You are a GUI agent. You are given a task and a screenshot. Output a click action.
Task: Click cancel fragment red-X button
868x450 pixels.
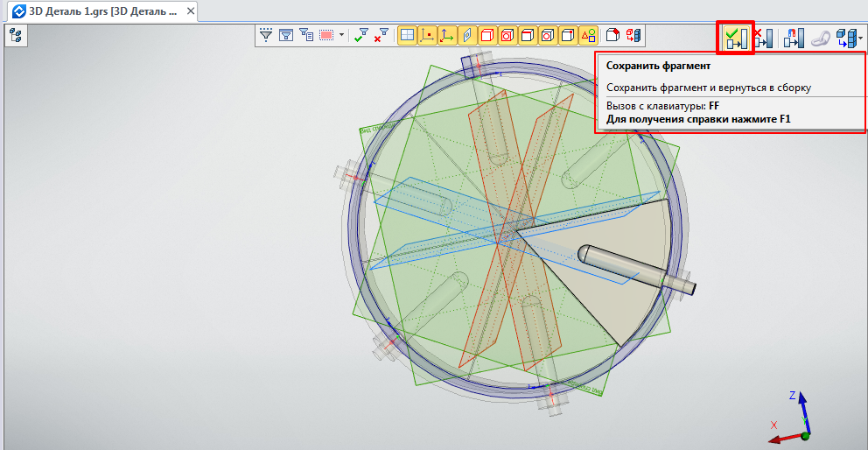click(763, 38)
